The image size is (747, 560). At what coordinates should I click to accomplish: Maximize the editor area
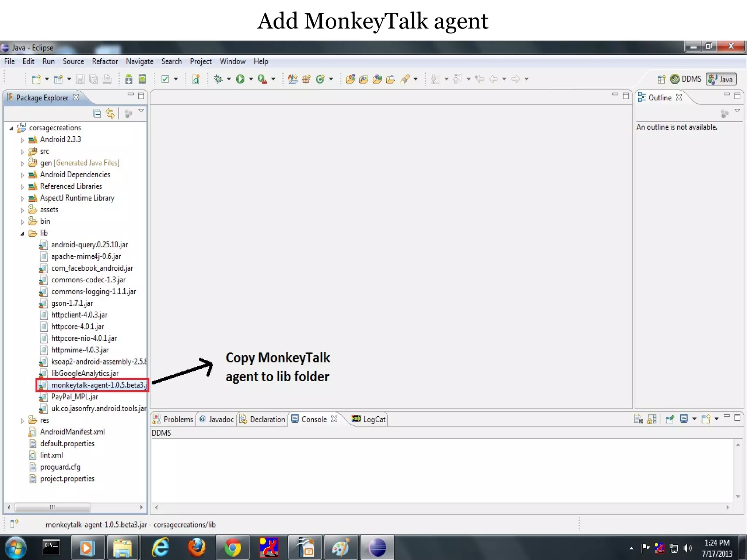(626, 96)
